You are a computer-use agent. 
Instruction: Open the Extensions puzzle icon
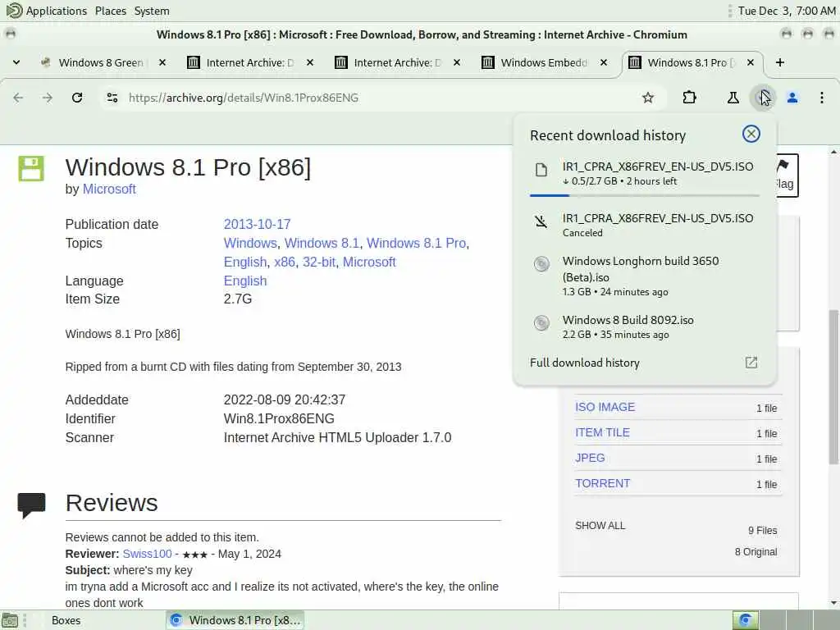click(x=689, y=98)
